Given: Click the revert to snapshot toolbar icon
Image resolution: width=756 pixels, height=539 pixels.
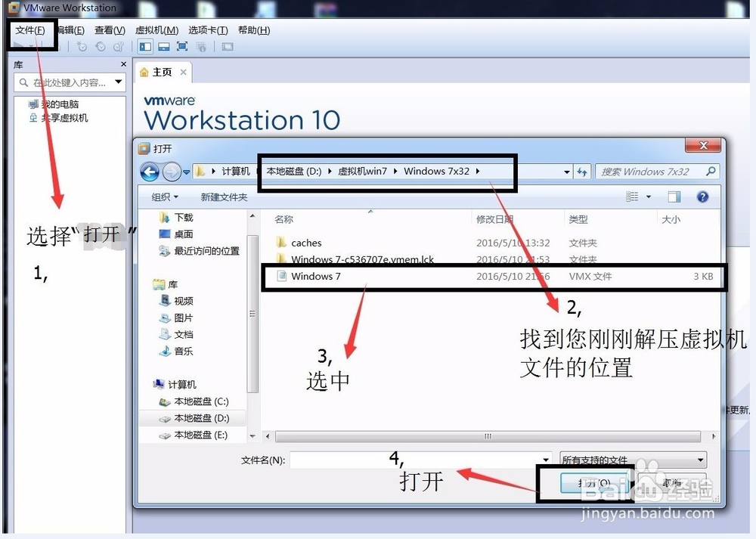Looking at the screenshot, I should 101,47.
